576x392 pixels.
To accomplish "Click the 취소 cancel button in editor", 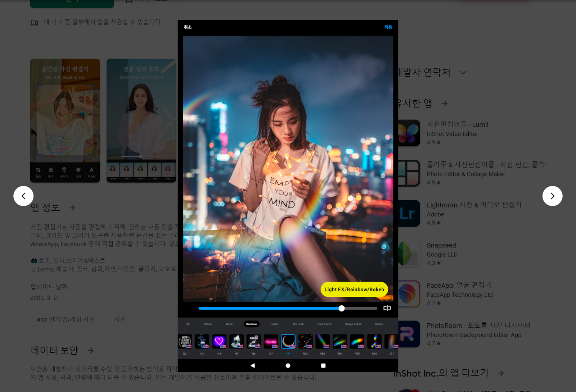I will (188, 27).
